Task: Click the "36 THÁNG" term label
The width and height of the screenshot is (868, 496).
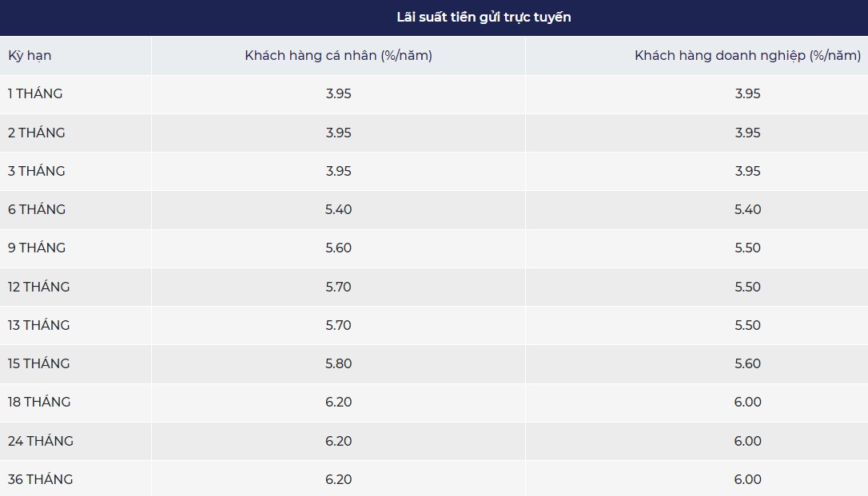Action: click(x=41, y=479)
